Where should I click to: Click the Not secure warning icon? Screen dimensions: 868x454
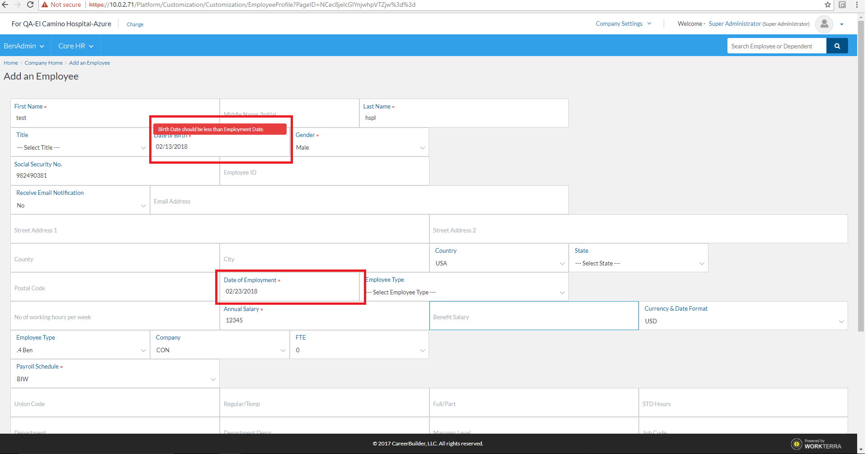tap(45, 5)
